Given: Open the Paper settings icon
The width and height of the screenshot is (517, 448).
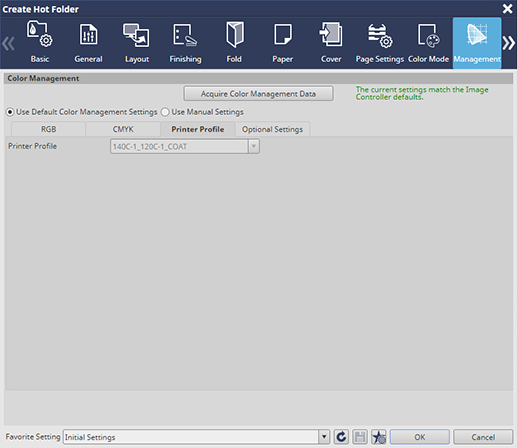Looking at the screenshot, I should tap(283, 43).
